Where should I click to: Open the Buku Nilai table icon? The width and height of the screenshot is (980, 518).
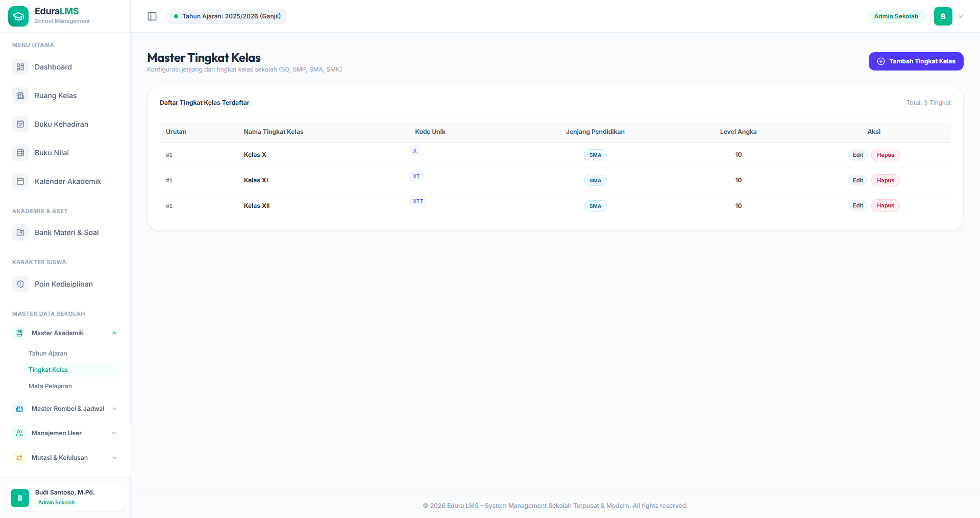coord(20,153)
